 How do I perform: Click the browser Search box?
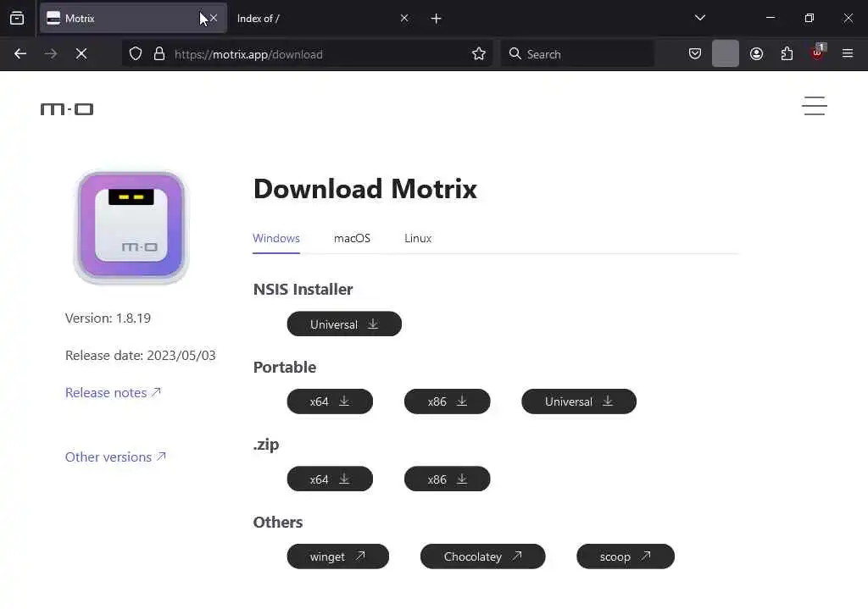577,53
